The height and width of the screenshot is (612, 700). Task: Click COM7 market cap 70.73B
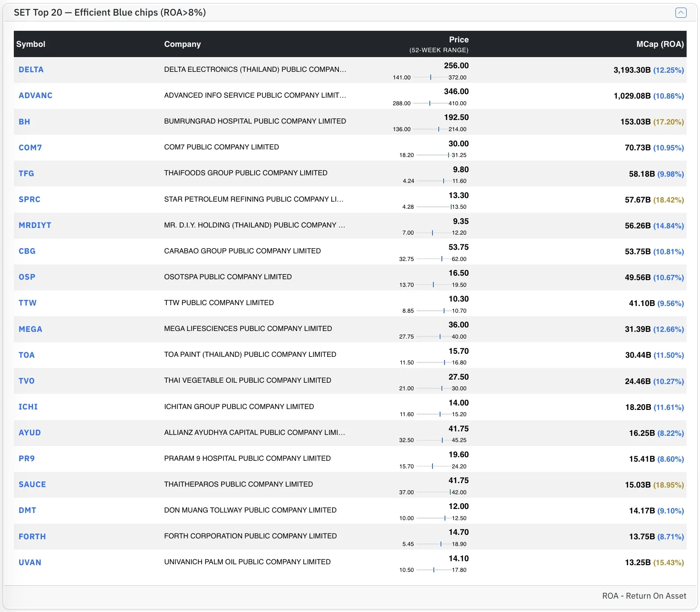coord(638,148)
